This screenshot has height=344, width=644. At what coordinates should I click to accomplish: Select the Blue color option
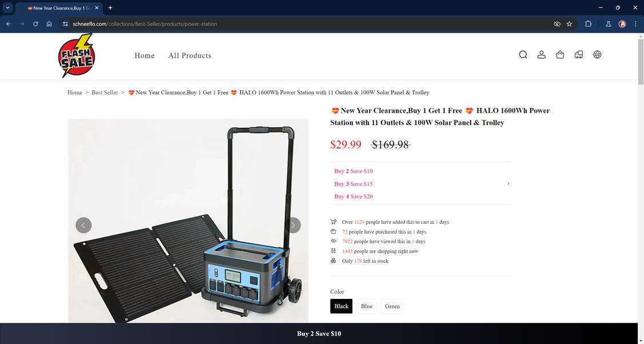point(367,306)
